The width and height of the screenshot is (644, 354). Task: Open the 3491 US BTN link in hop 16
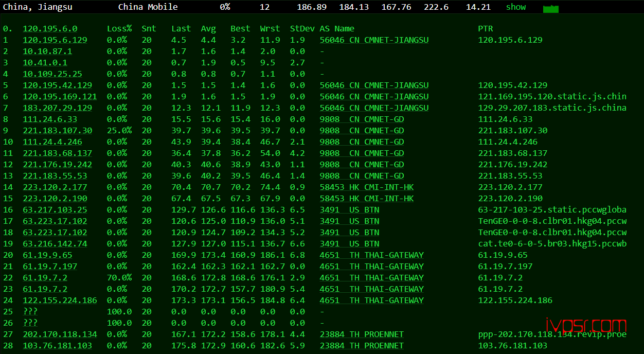coord(349,210)
